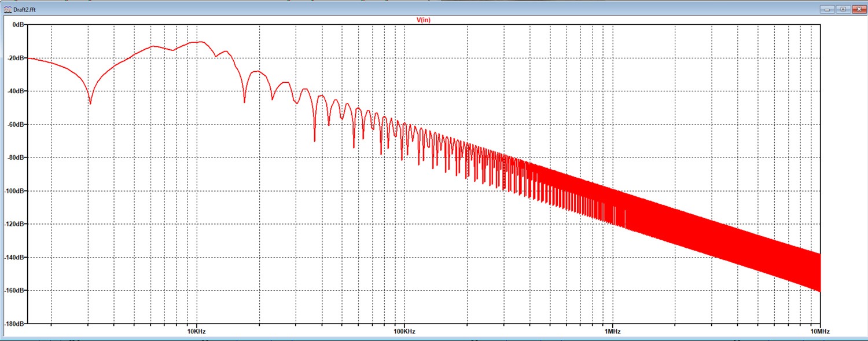868x341 pixels.
Task: Click the -140dB vertical axis label
Action: click(x=14, y=257)
